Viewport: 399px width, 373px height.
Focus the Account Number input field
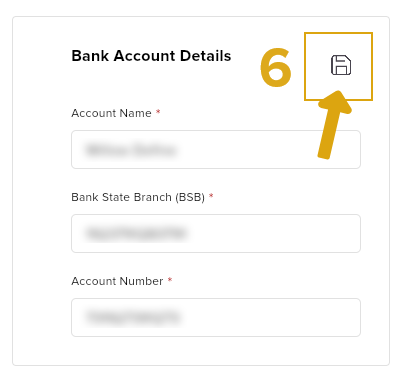216,317
